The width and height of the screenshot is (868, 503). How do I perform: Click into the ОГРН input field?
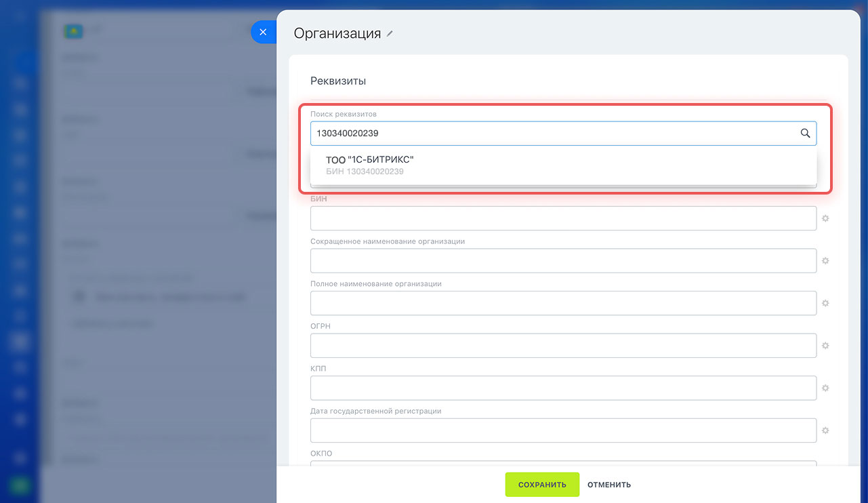point(563,346)
